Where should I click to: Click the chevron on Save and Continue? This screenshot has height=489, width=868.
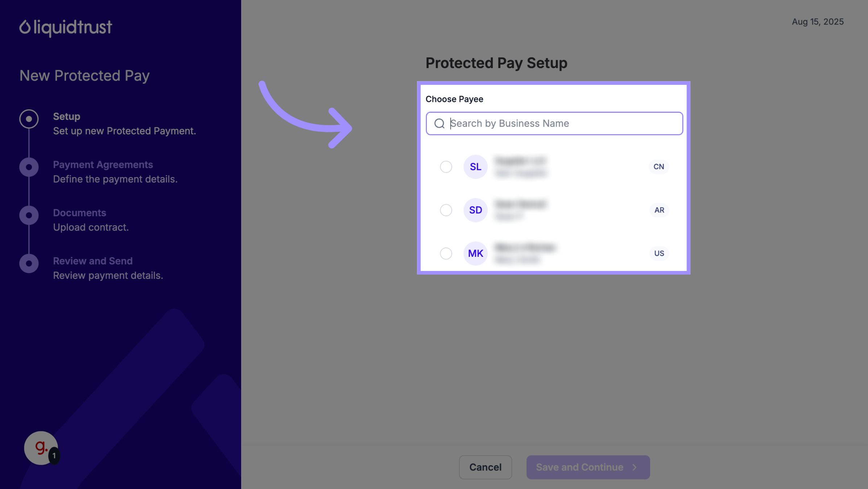point(635,467)
